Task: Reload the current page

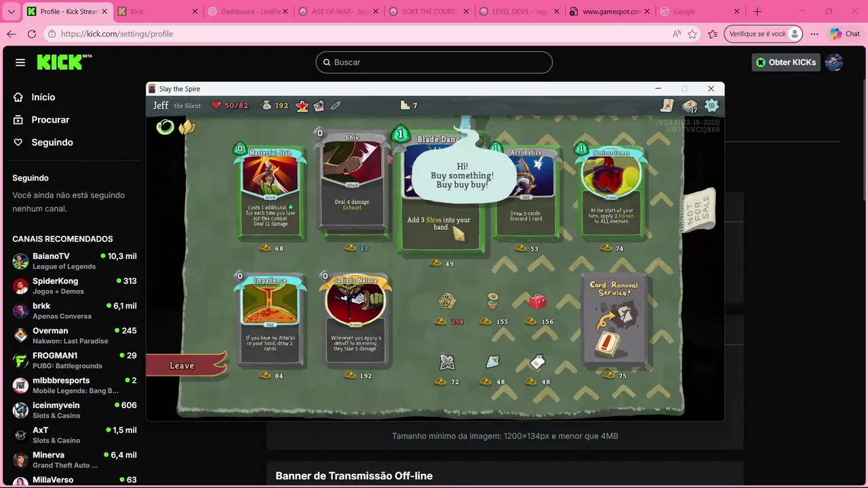Action: click(32, 34)
